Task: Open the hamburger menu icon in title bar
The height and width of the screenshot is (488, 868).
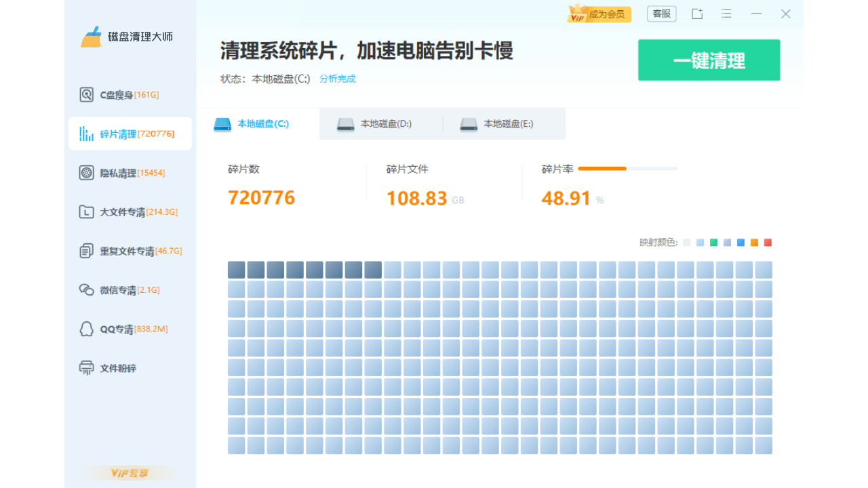Action: click(x=726, y=14)
